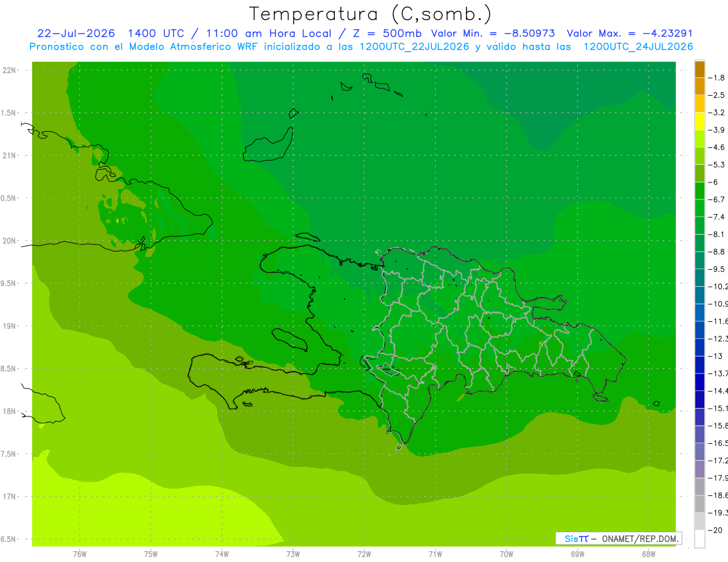Select the white bottom swatch of the color scale

click(699, 539)
